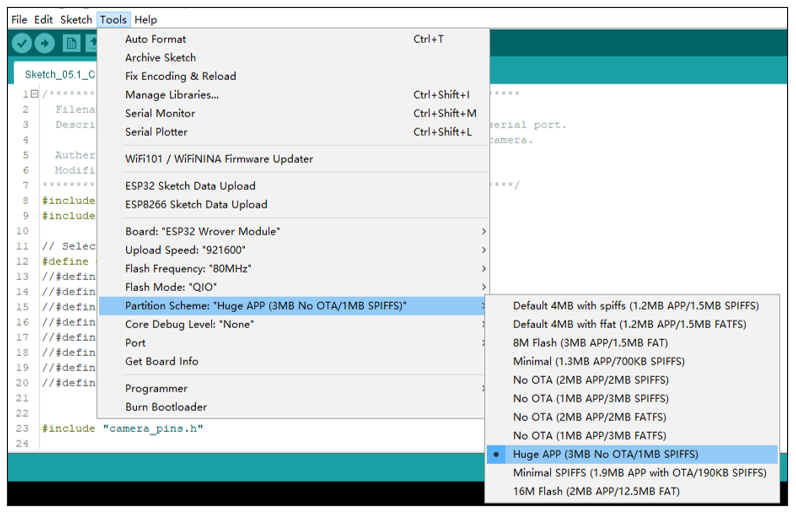Select Huge APP (3MB No OTA/1MB SPIFFS)

[x=632, y=454]
